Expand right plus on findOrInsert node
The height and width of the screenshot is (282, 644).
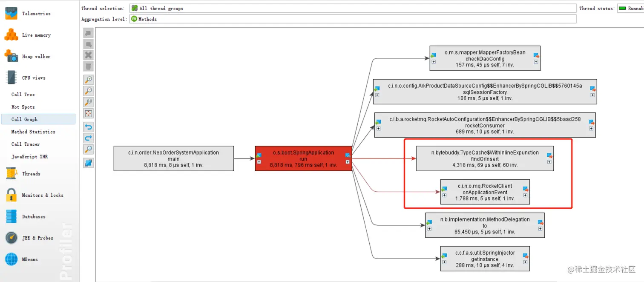(549, 162)
